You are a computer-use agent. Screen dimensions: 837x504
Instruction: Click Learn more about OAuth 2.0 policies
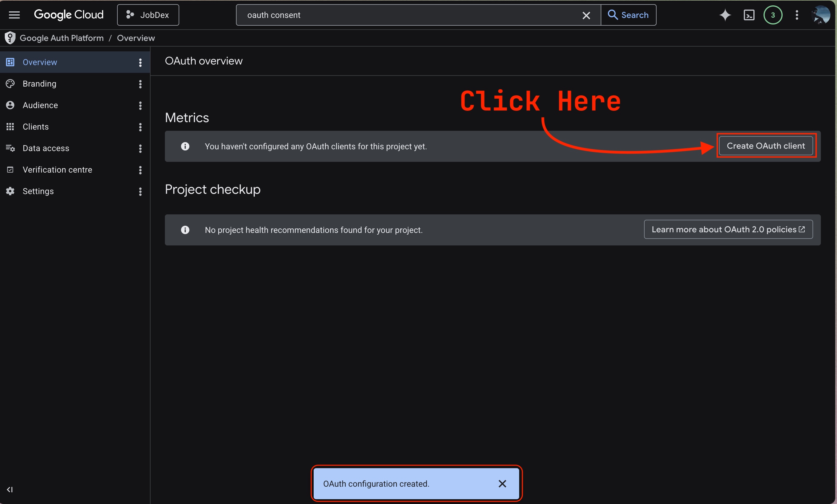pyautogui.click(x=728, y=230)
